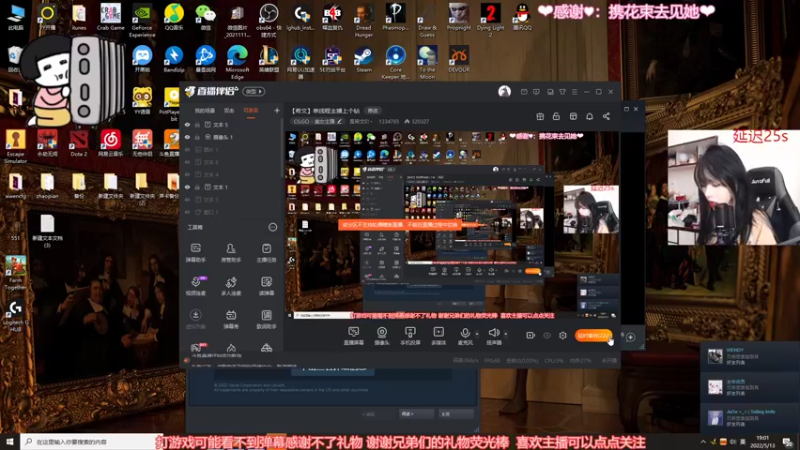Show hidden 文本 3 source with eye icon
Viewport: 800px width, 450px height.
tap(187, 199)
